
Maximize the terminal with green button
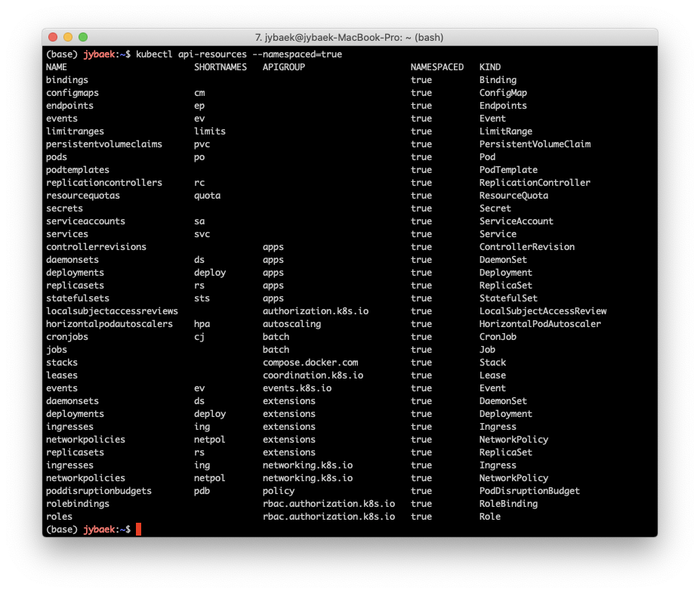(83, 37)
